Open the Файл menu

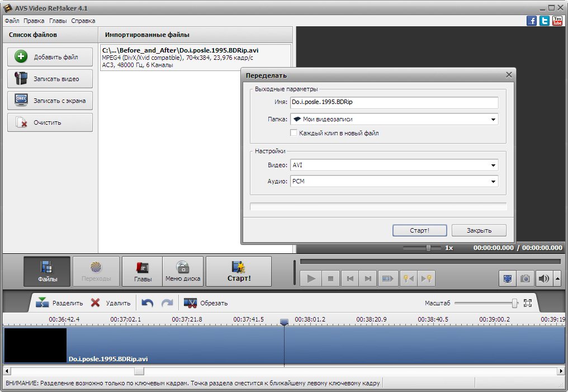(x=12, y=21)
